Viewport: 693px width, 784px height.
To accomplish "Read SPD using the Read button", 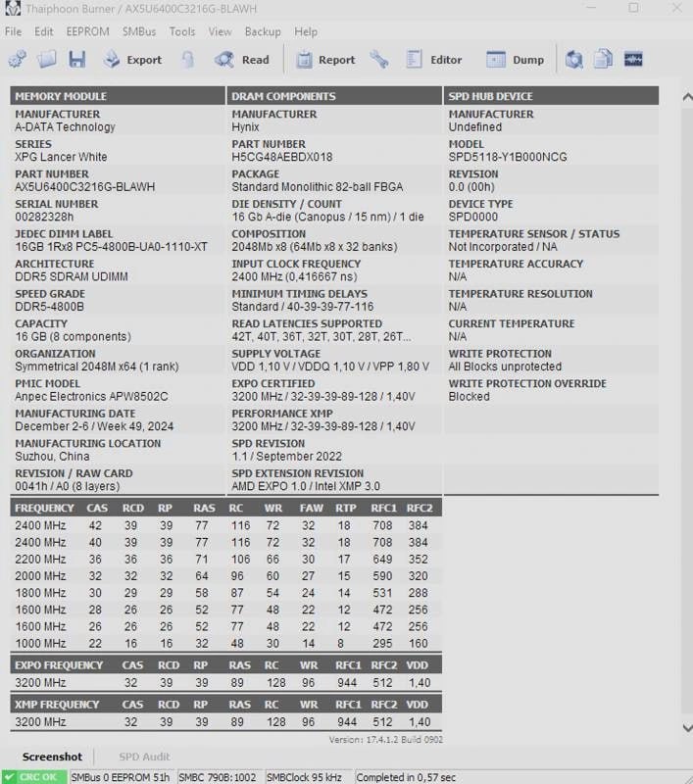I will (242, 60).
